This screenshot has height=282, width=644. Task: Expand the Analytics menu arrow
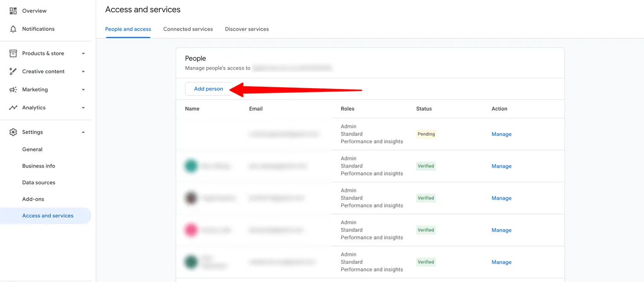[83, 108]
